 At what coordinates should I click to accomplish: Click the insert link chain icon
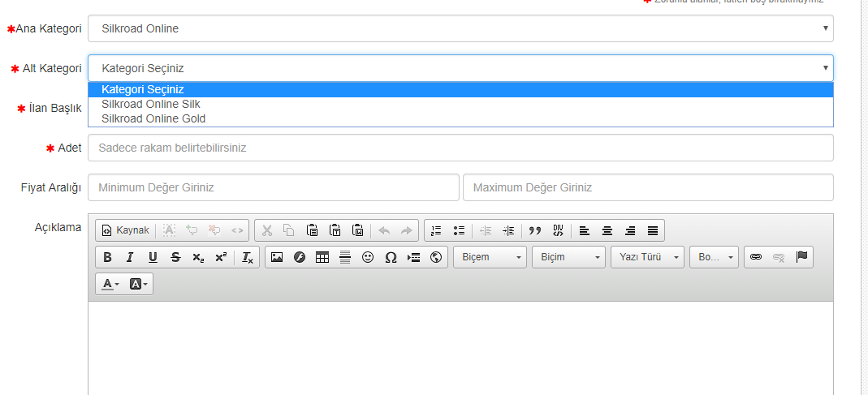[756, 257]
